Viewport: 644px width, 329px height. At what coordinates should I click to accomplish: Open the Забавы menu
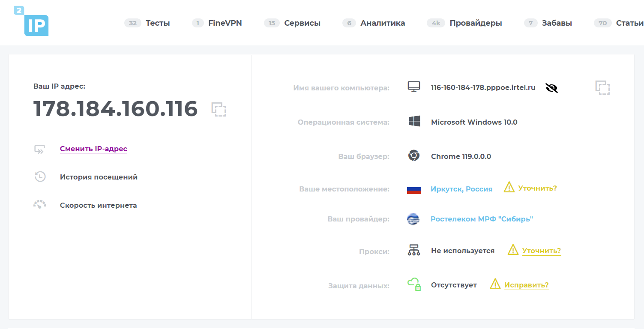click(x=557, y=23)
